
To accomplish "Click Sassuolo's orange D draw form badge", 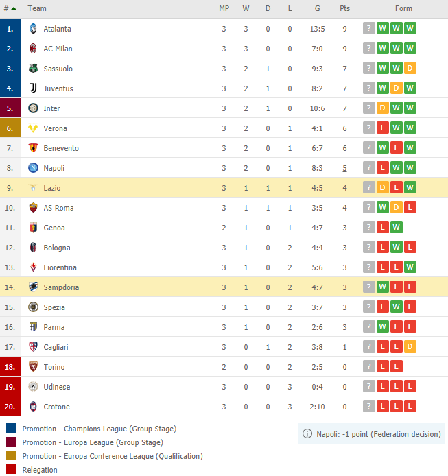I will click(x=410, y=69).
